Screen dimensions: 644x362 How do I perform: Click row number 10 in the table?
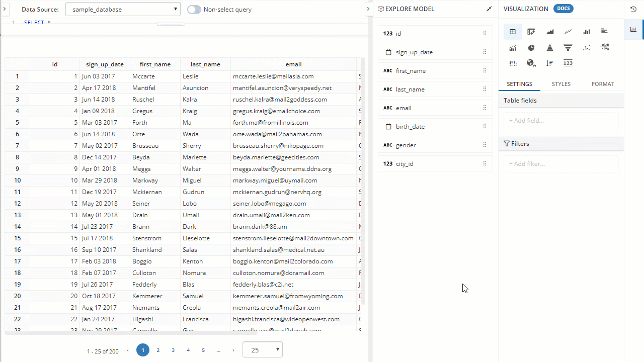coord(18,180)
